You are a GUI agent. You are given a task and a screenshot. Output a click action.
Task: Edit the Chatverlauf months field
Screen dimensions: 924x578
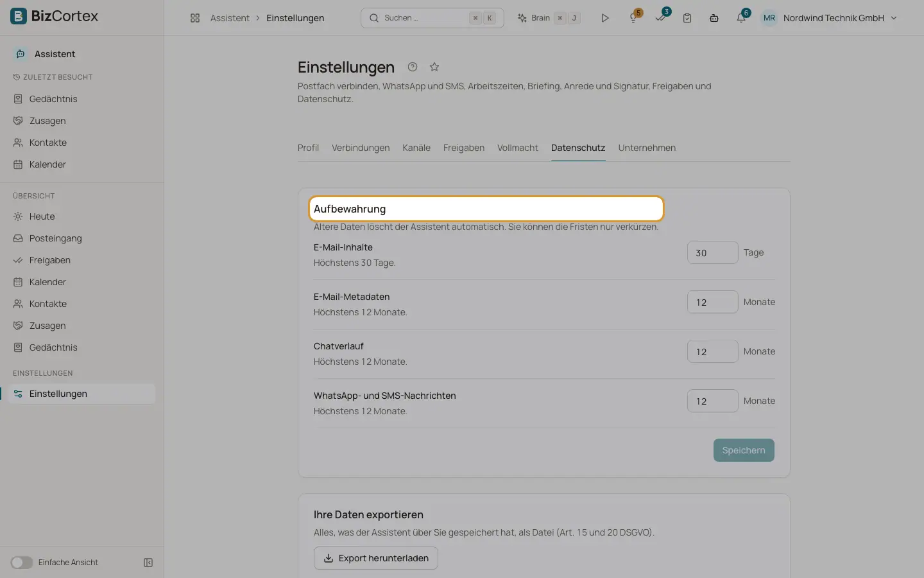(x=713, y=351)
